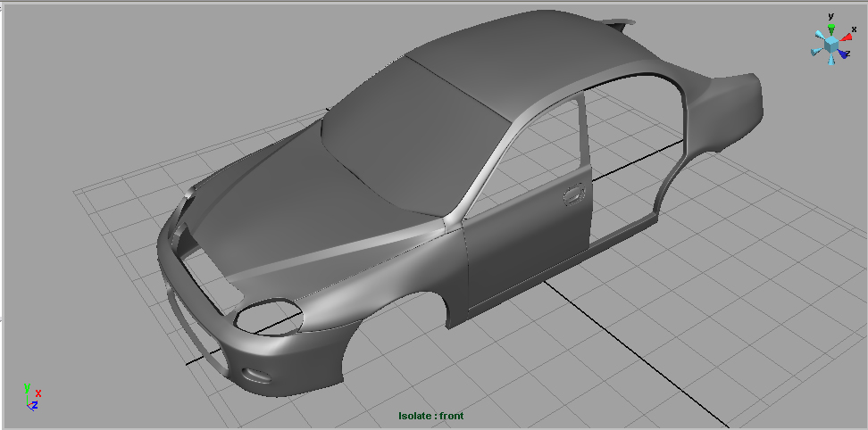Click the downward light-blue cone under compass cube

pos(830,60)
